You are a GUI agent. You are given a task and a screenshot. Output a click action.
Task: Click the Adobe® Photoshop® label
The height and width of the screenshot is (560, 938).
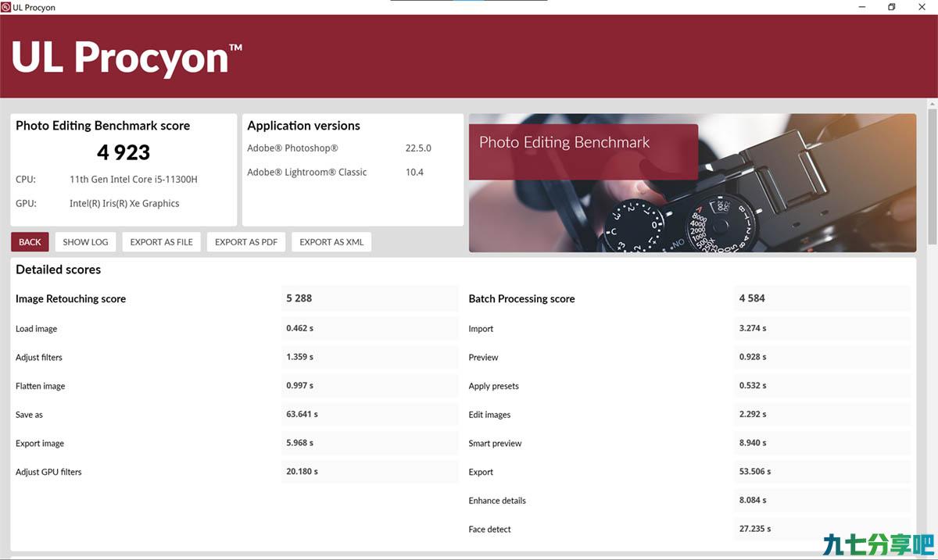pos(292,148)
